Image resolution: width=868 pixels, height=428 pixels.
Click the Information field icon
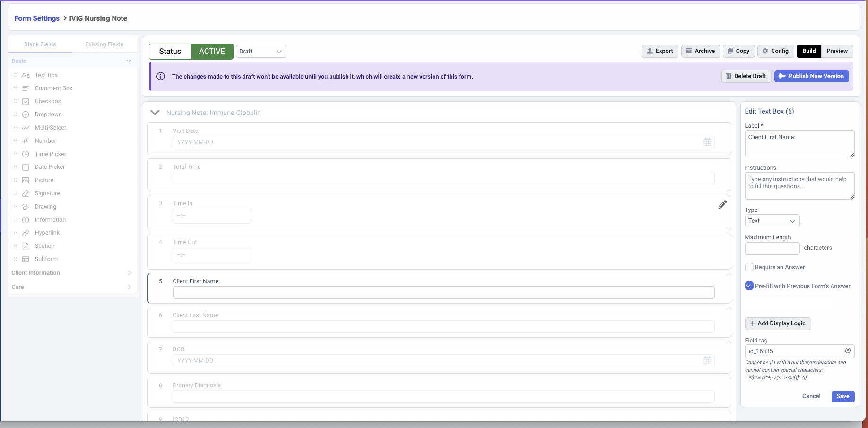26,220
